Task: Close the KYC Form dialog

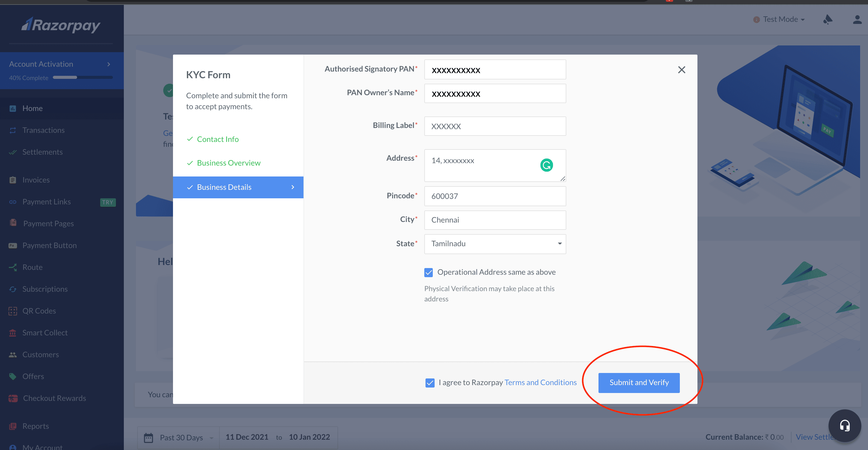Action: point(681,70)
